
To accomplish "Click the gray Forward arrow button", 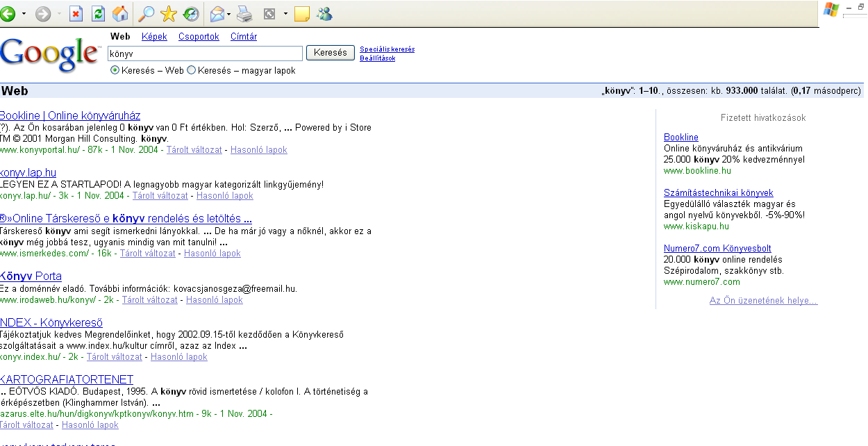I will click(43, 13).
